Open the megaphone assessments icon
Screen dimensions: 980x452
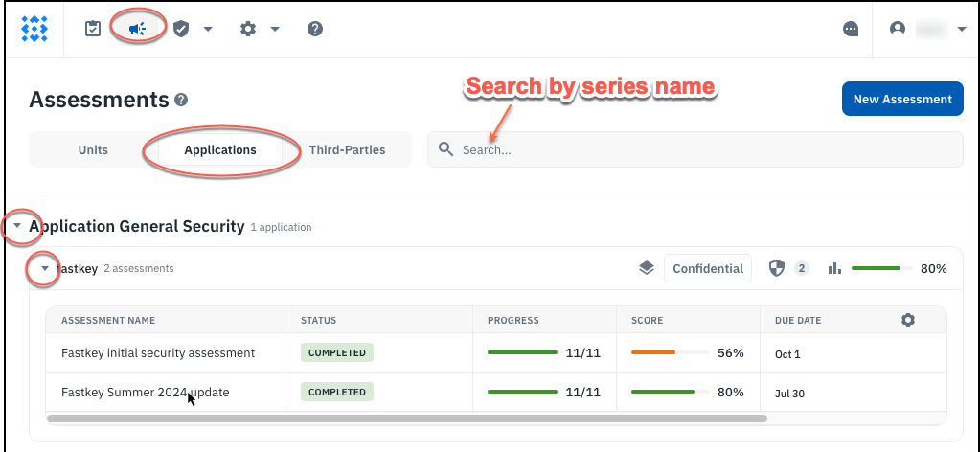pyautogui.click(x=138, y=29)
